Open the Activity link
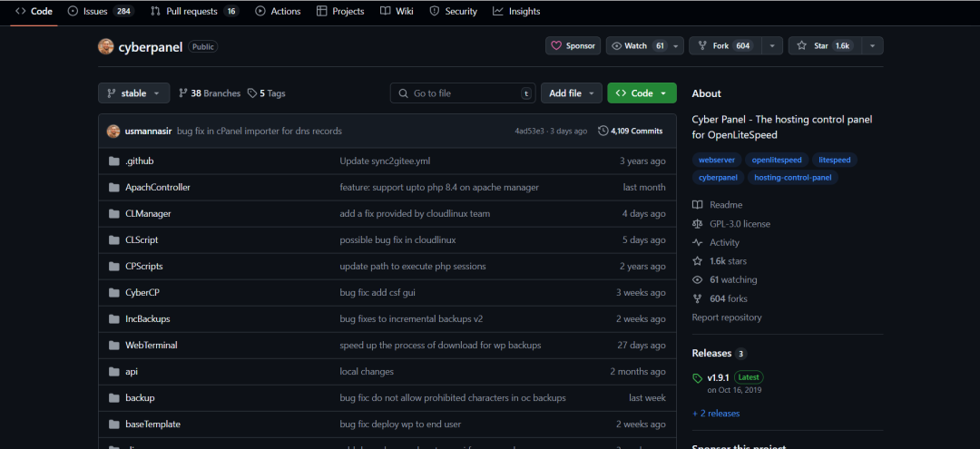 [x=716, y=242]
